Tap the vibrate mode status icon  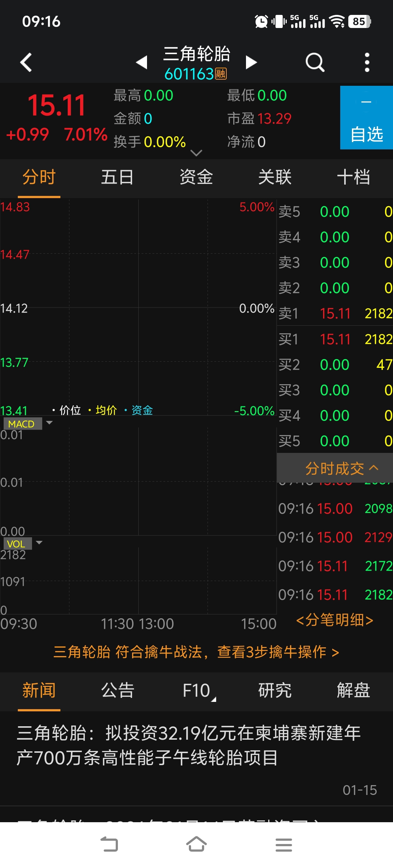tap(279, 21)
